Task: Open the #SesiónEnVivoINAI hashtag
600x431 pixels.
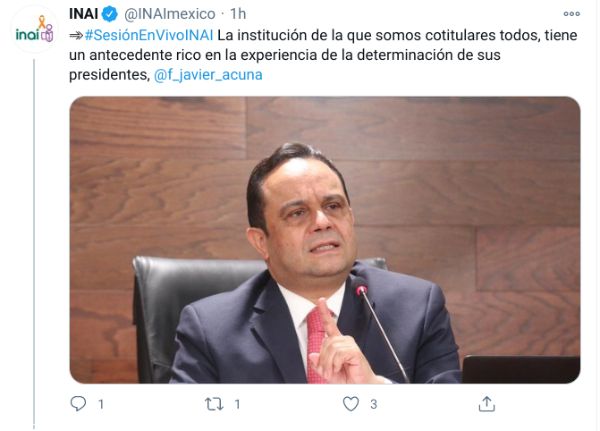Action: point(149,35)
